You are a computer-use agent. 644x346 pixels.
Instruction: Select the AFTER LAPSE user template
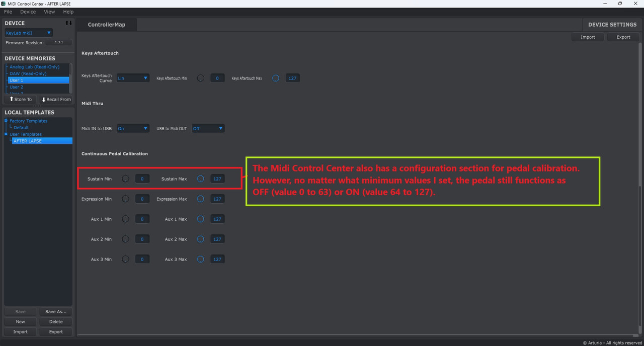[x=42, y=141]
